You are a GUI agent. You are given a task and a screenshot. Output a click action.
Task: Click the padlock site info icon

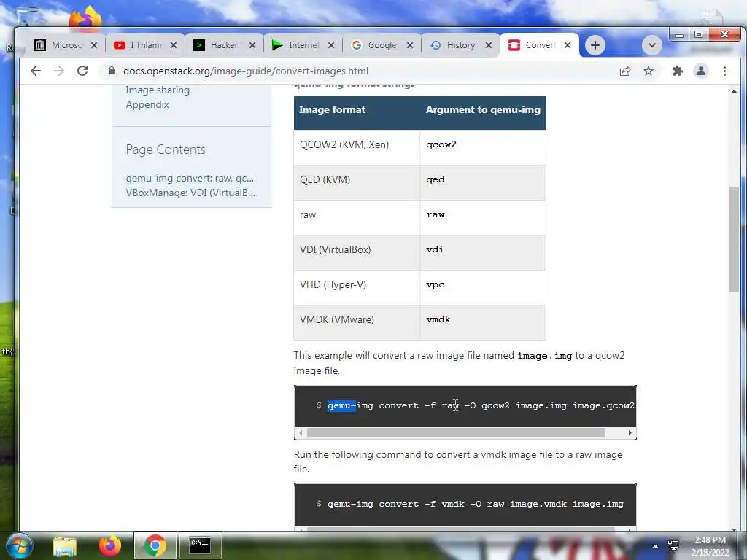pos(112,71)
